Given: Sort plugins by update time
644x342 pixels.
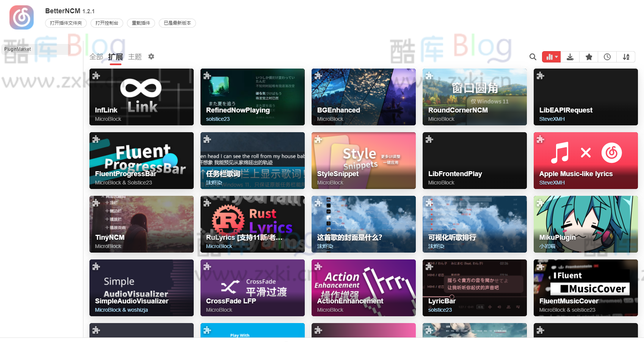Looking at the screenshot, I should [607, 57].
